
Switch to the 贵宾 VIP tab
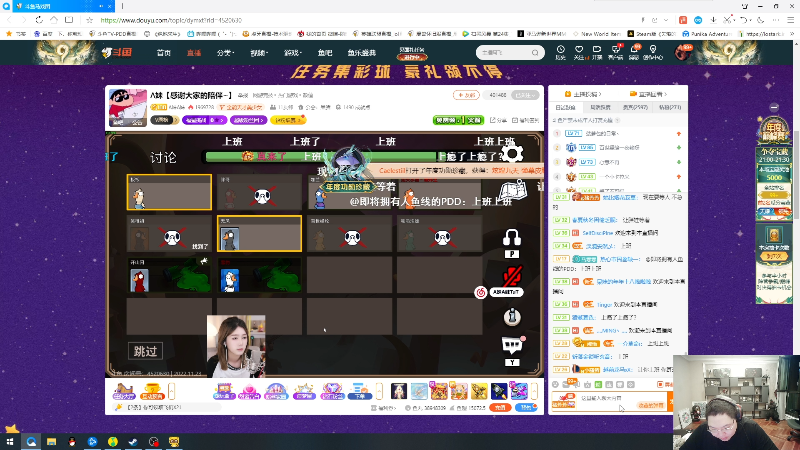[635, 108]
